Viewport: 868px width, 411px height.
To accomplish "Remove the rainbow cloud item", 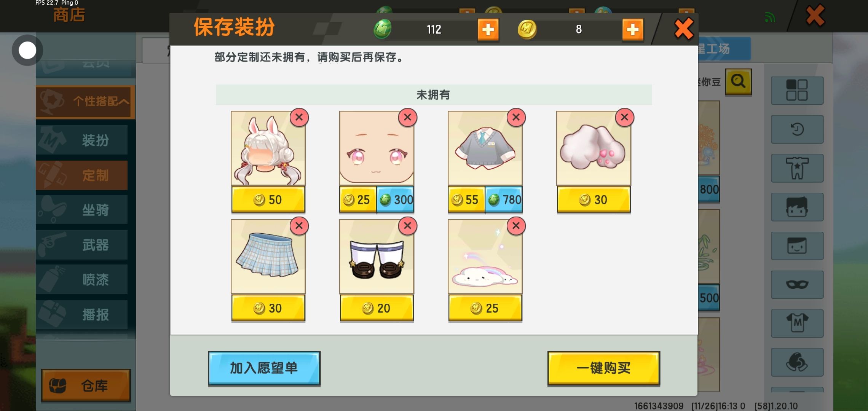I will (516, 226).
